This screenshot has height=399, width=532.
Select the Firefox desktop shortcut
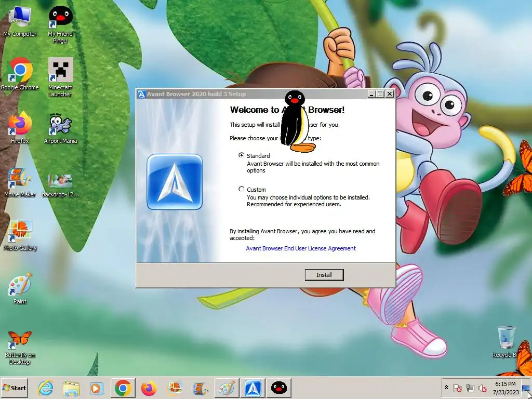tap(20, 127)
